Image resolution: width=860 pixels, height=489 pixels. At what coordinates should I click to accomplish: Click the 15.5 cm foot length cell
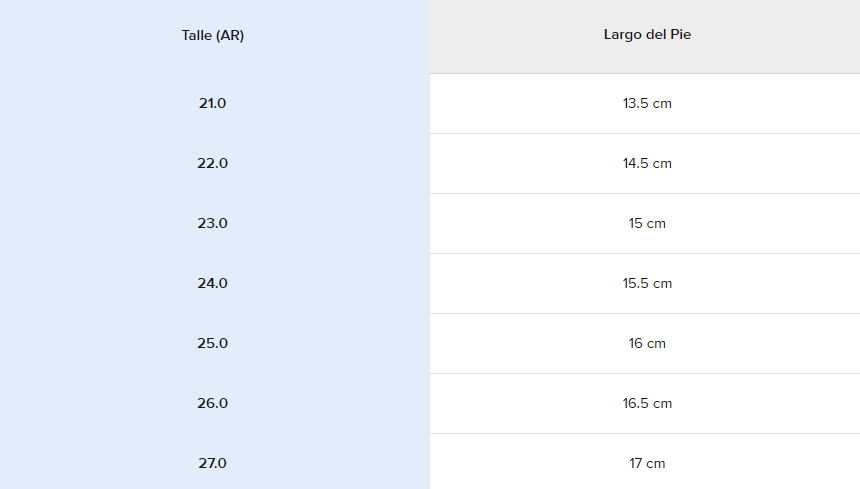click(647, 283)
